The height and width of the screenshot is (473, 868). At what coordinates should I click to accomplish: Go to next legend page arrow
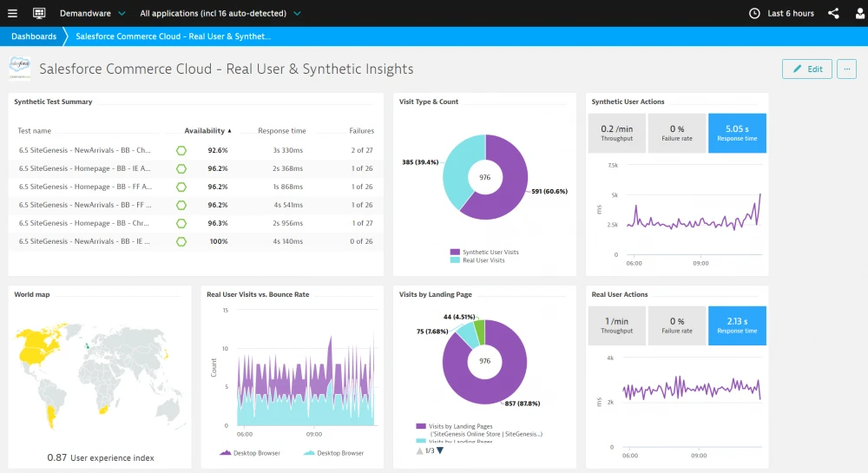(440, 451)
